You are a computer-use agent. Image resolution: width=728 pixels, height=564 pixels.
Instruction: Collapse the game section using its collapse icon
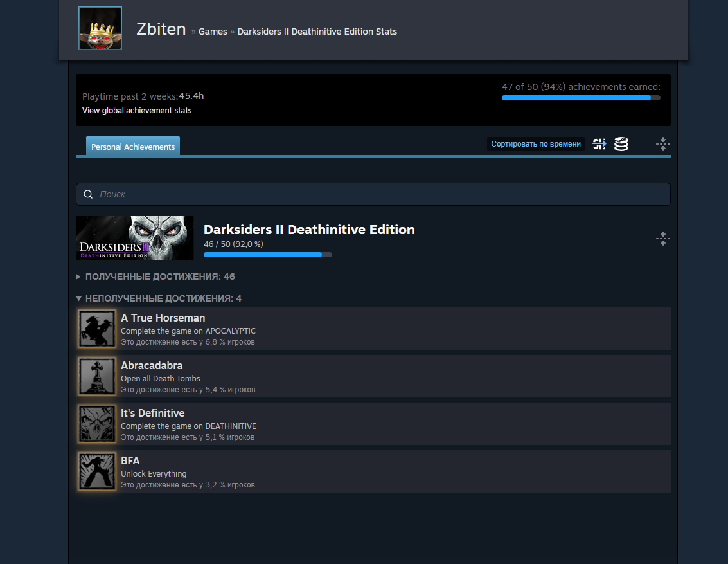click(x=663, y=239)
